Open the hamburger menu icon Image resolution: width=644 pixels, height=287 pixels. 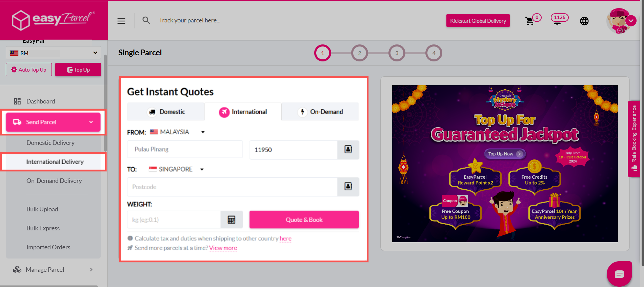pyautogui.click(x=121, y=21)
